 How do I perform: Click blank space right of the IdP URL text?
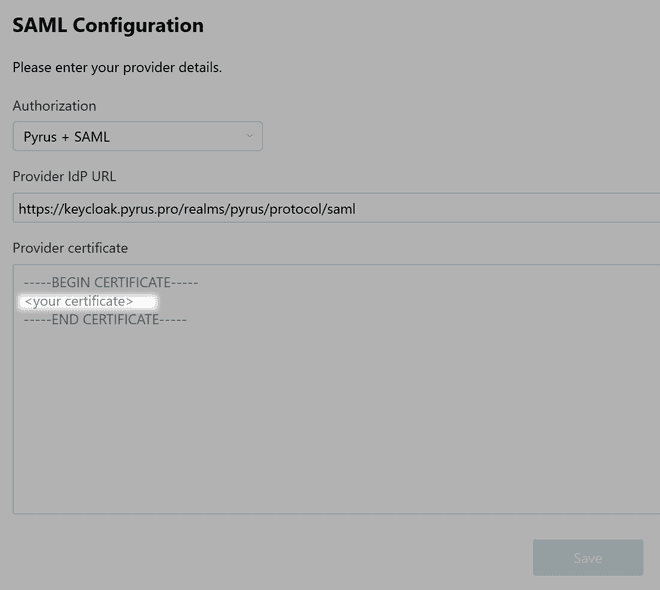point(510,209)
